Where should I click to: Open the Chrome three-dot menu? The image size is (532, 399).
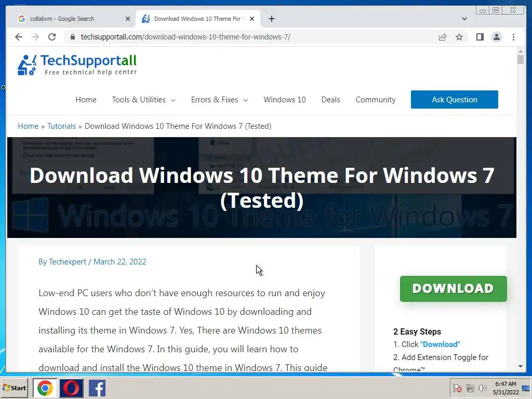513,37
